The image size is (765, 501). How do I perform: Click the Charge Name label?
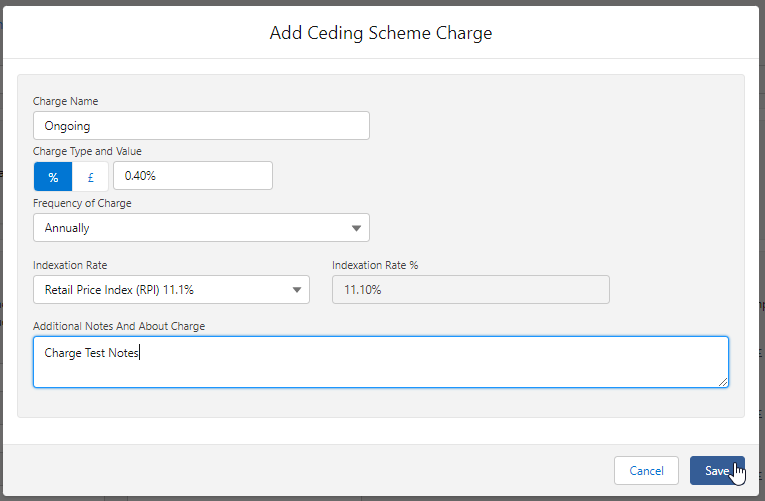pyautogui.click(x=65, y=101)
